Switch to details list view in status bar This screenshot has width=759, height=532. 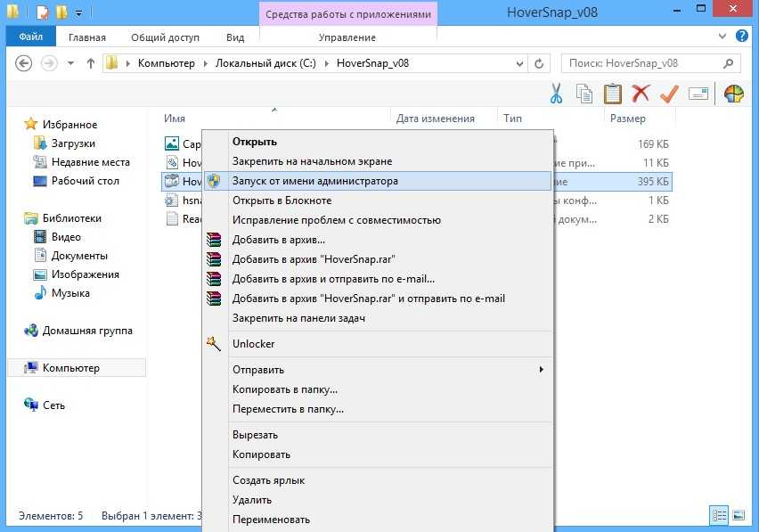[x=718, y=515]
